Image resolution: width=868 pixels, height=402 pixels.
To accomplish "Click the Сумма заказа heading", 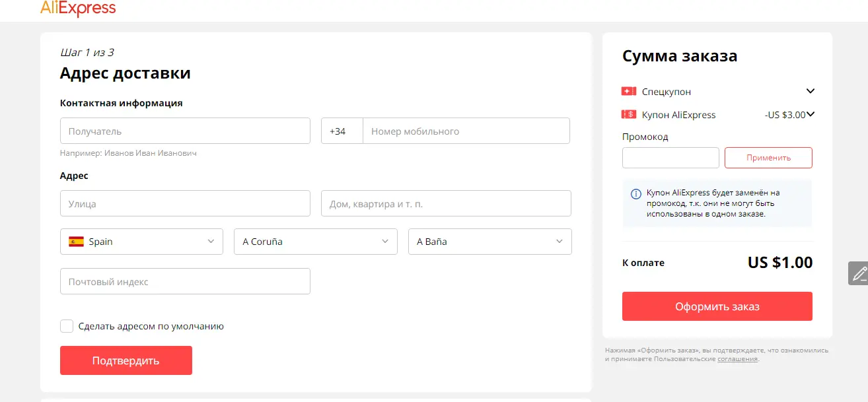I will tap(680, 56).
